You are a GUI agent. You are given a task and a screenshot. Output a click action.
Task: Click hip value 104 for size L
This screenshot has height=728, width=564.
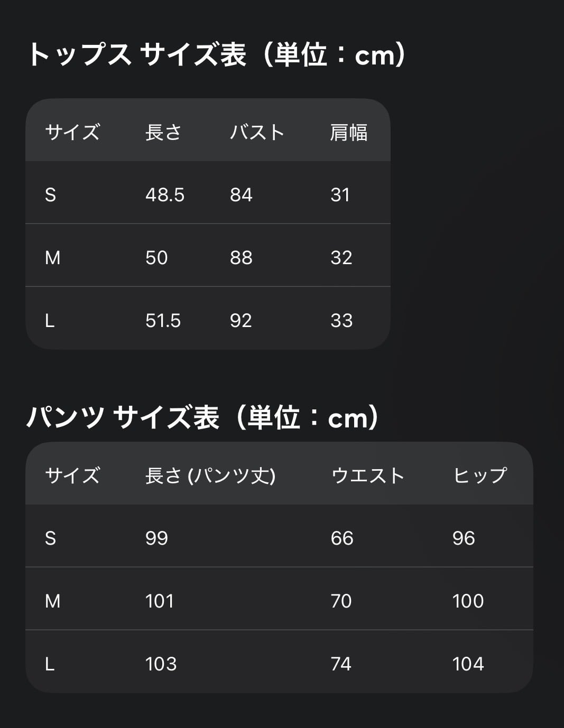(468, 664)
